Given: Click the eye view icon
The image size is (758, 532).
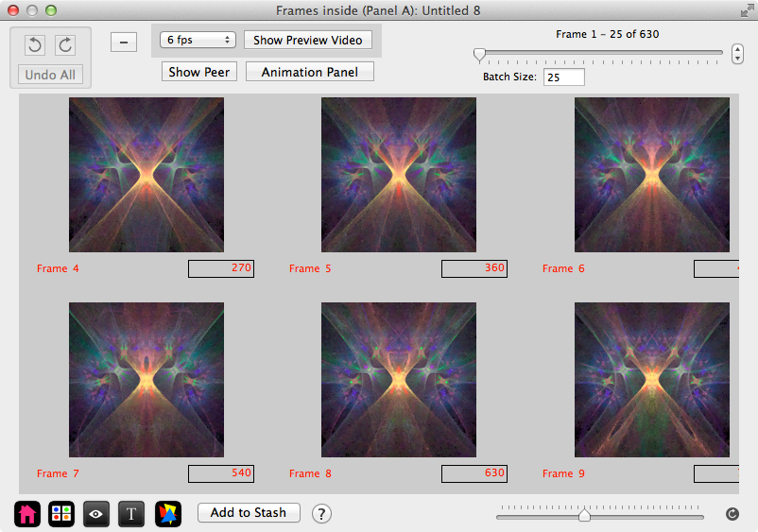Looking at the screenshot, I should [x=96, y=514].
